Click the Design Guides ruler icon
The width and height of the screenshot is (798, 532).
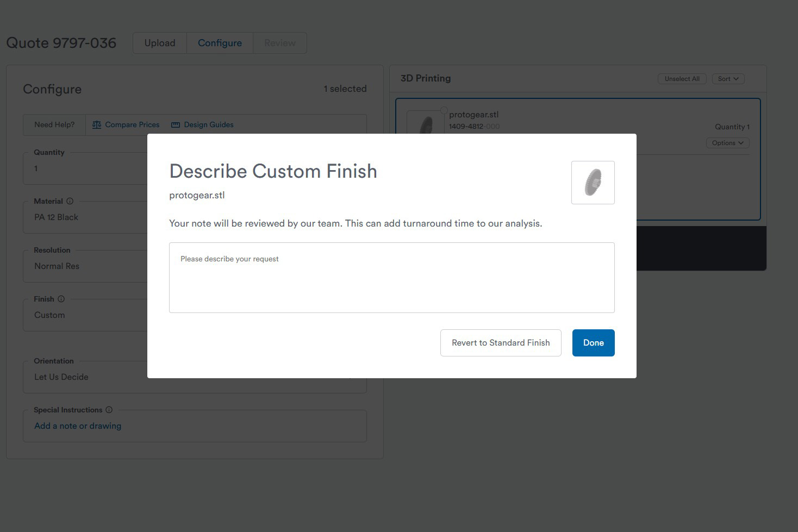click(x=175, y=125)
